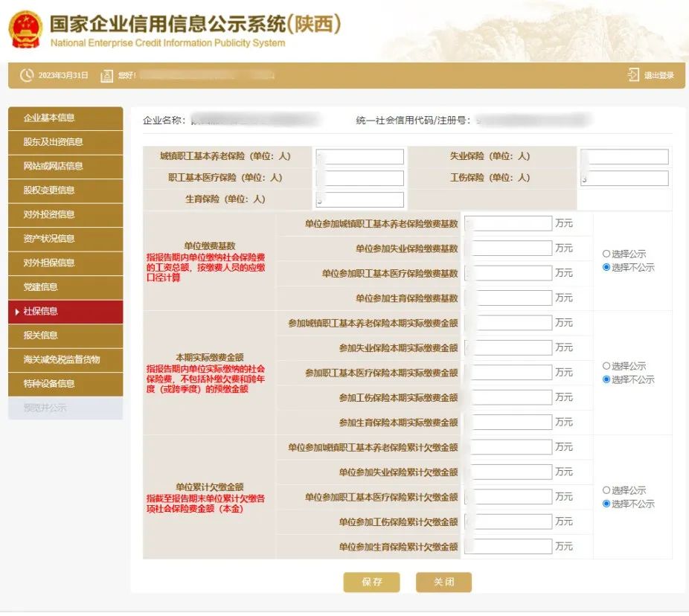Open 股权变更信息 sidebar menu
The height and width of the screenshot is (616, 689).
tap(65, 190)
